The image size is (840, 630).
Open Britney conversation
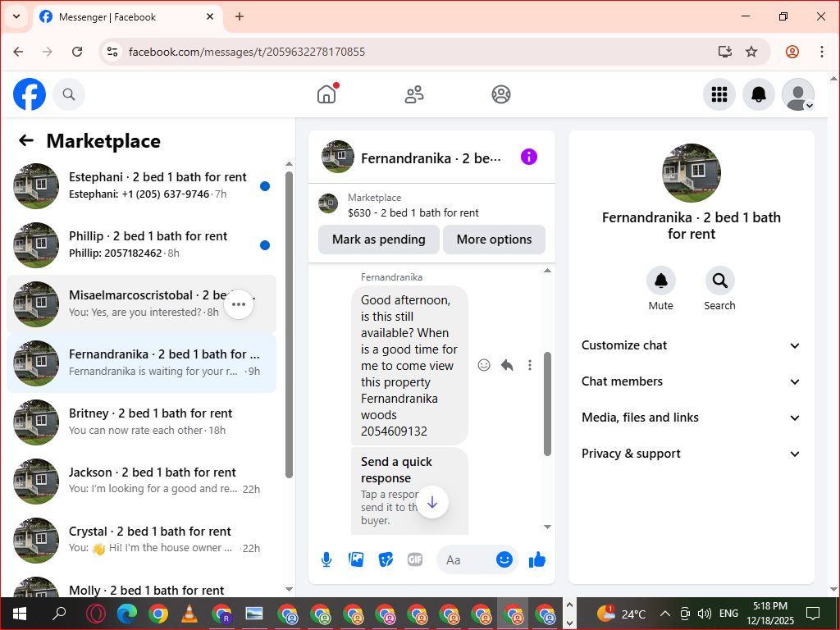click(x=141, y=422)
